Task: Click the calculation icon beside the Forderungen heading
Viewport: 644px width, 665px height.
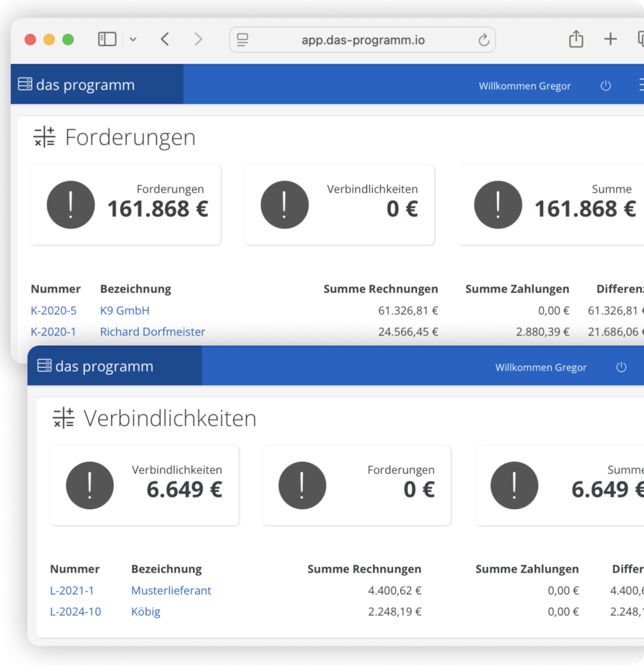Action: coord(44,137)
